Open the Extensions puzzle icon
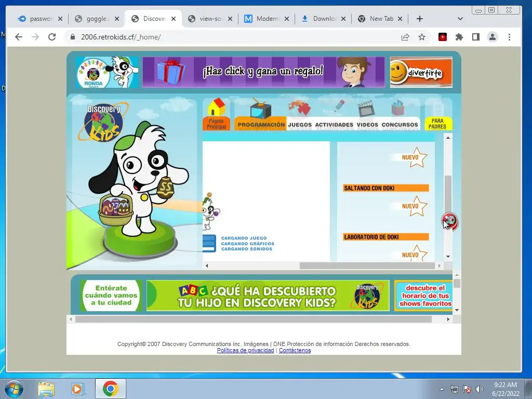Screen dimensions: 532x399 point(459,37)
